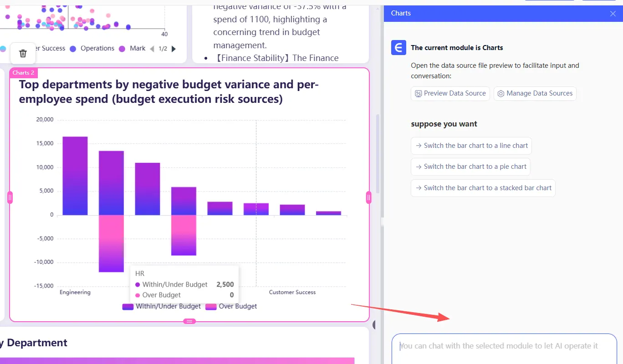The image size is (623, 364).
Task: Toggle Within/Under Budget legend series
Action: (x=162, y=306)
